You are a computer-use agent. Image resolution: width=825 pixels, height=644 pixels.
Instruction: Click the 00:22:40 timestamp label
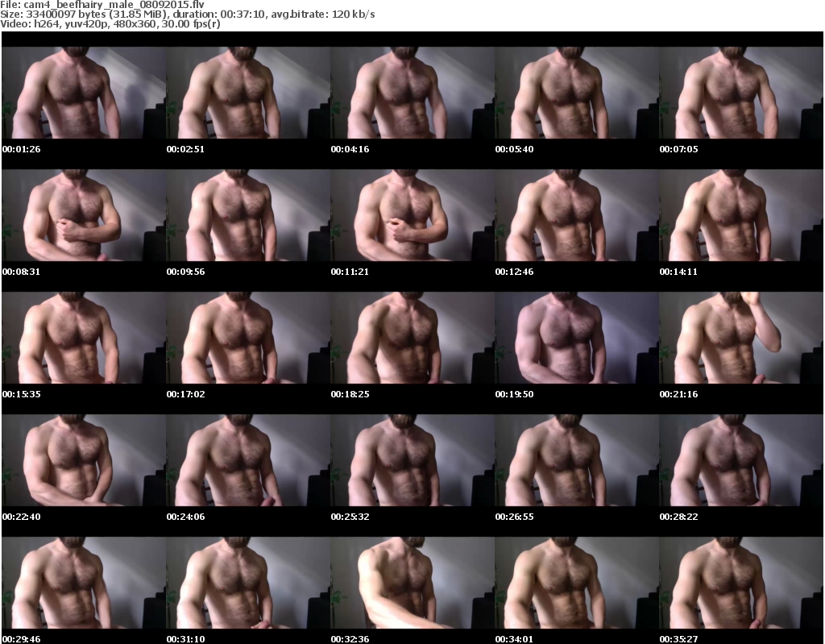(21, 517)
